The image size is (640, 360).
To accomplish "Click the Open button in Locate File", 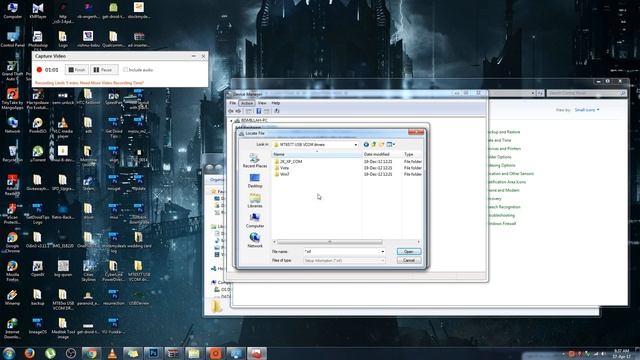I will (409, 251).
